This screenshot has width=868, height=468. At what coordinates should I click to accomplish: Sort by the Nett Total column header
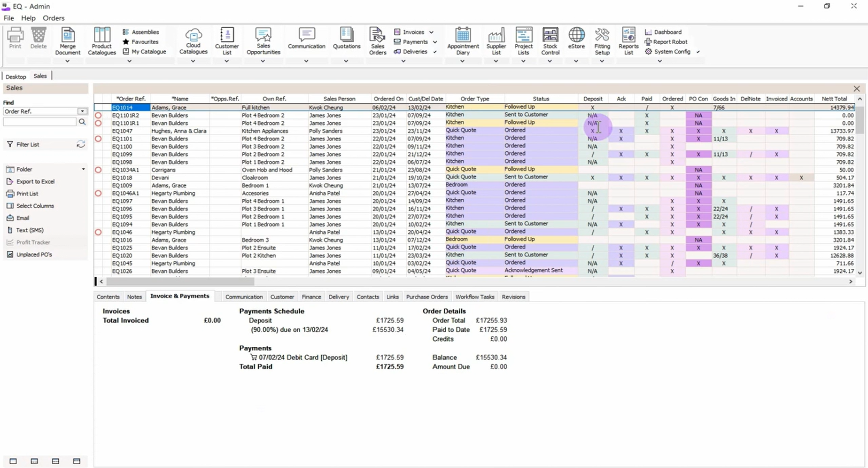(834, 99)
